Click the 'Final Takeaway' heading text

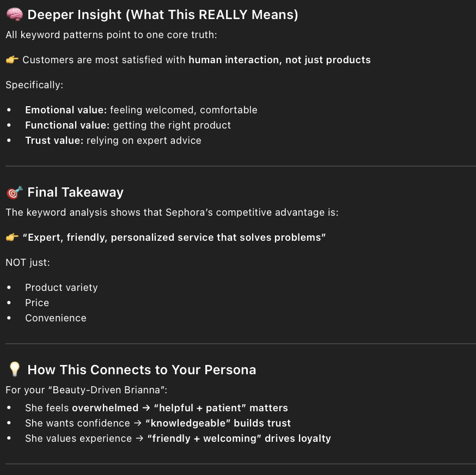coord(75,192)
